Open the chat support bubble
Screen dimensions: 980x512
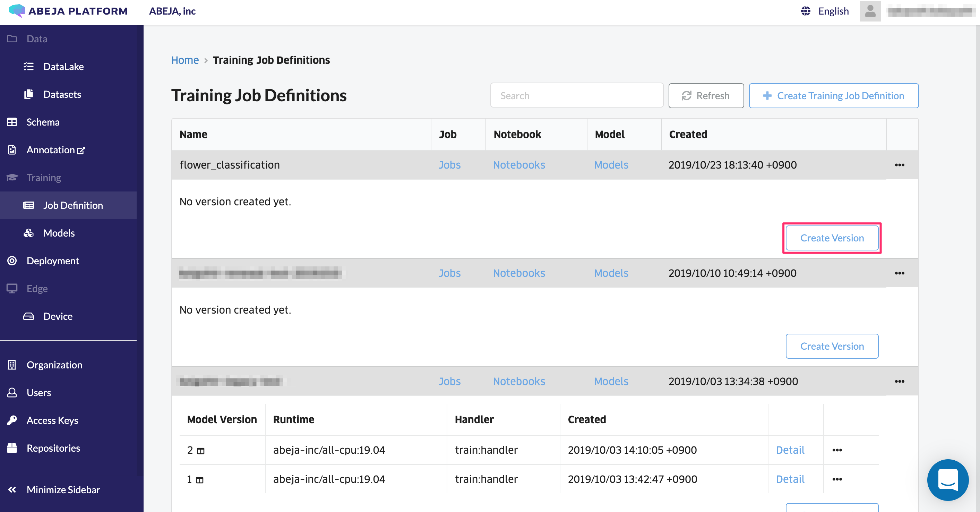(x=948, y=480)
